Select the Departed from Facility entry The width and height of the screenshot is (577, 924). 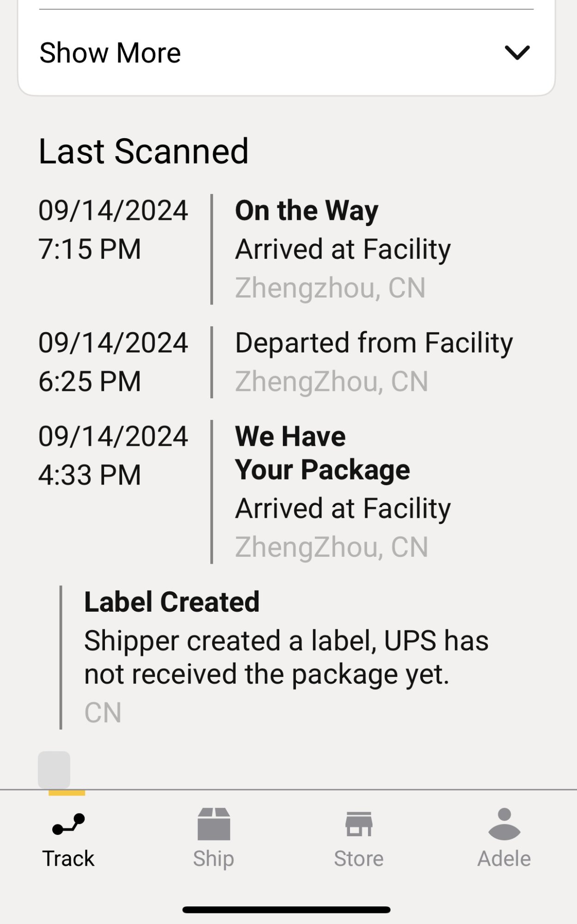[374, 343]
